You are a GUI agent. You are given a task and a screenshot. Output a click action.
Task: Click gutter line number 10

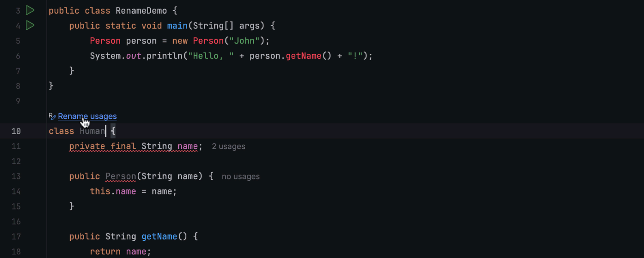click(16, 131)
